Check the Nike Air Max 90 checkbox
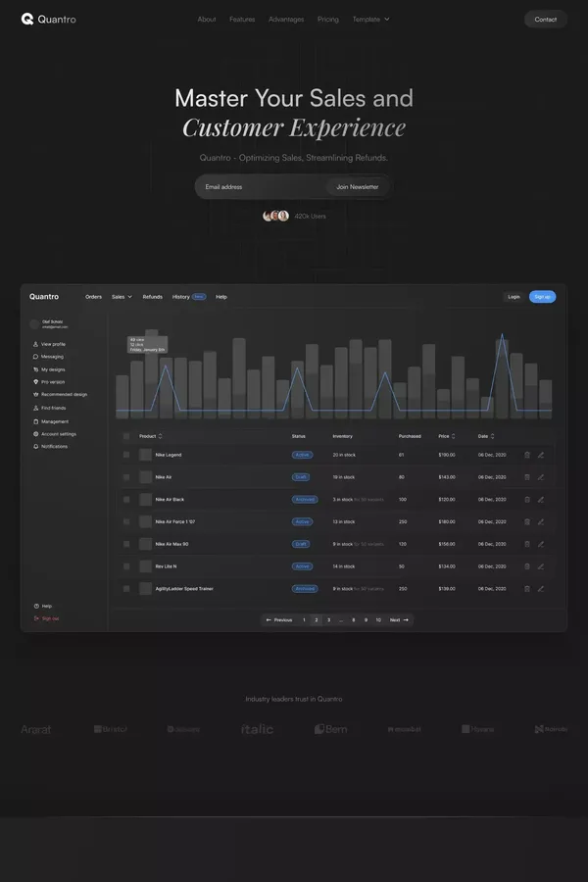The height and width of the screenshot is (882, 588). pyautogui.click(x=126, y=544)
